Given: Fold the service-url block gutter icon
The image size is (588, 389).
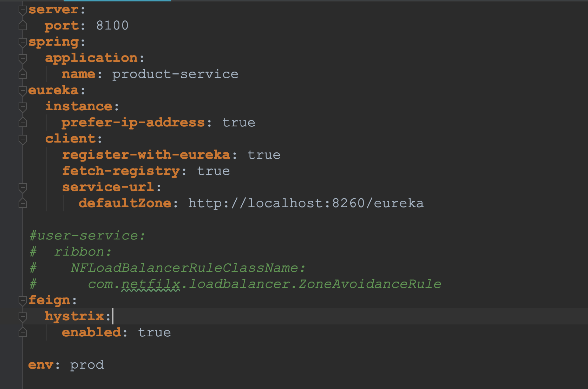Looking at the screenshot, I should tap(23, 188).
